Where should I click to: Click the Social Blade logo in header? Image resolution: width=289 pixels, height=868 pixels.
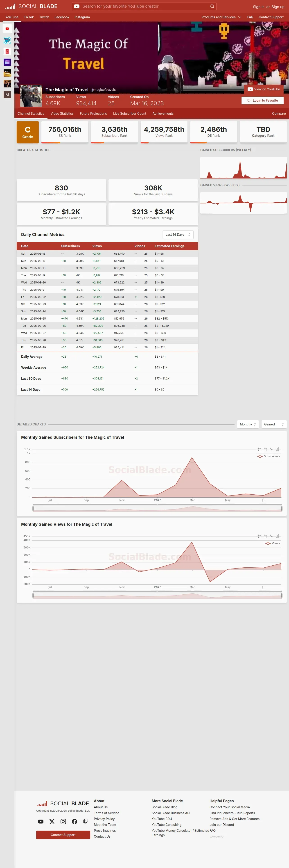pyautogui.click(x=31, y=6)
